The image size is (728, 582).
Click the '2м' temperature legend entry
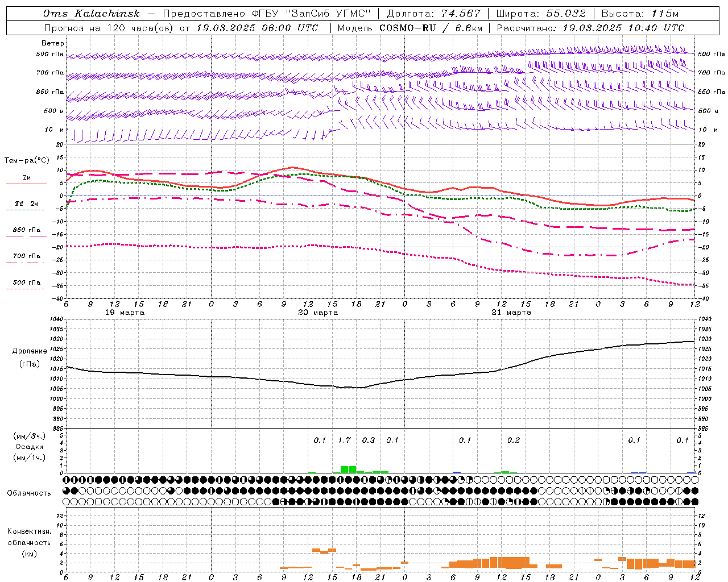[x=27, y=177]
